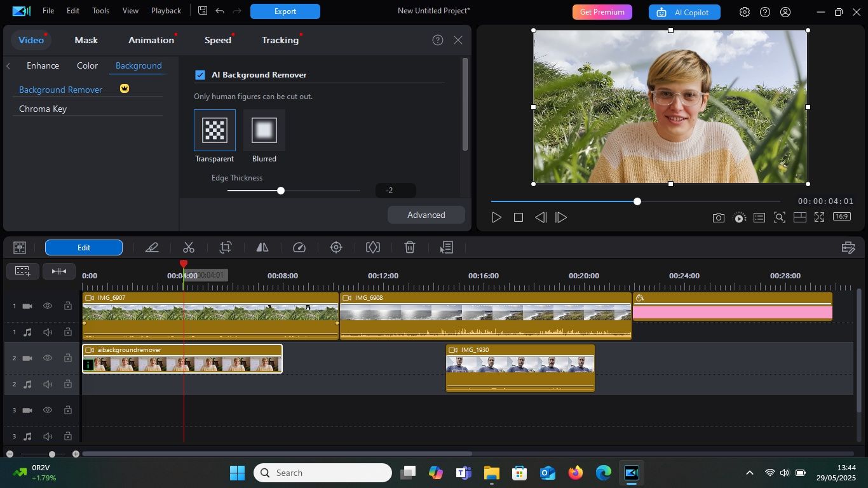Take a snapshot with the camera icon
The width and height of the screenshot is (868, 488).
click(718, 217)
